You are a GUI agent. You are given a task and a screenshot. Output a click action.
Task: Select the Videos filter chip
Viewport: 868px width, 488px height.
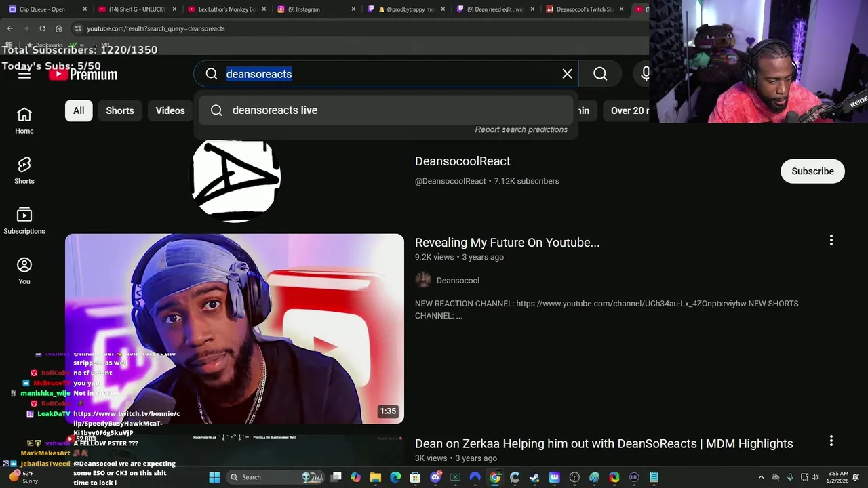[170, 110]
